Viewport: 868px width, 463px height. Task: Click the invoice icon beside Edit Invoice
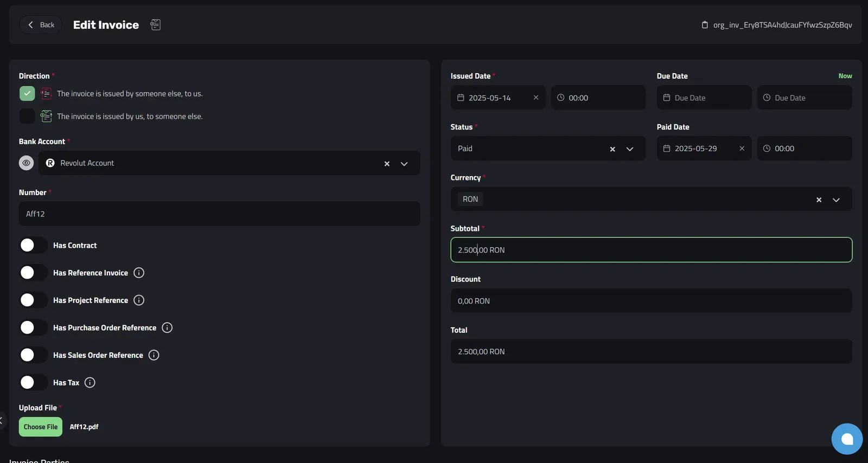click(155, 25)
